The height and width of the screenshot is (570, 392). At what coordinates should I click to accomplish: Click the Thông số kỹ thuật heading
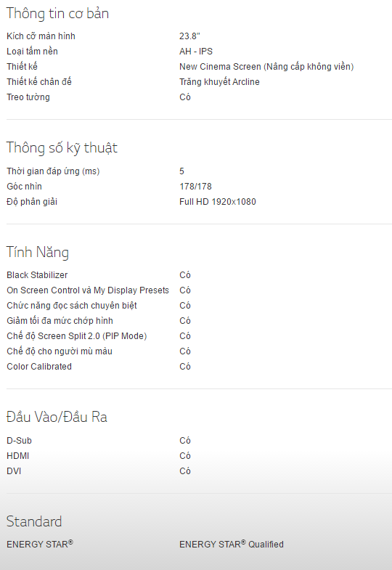tap(62, 148)
